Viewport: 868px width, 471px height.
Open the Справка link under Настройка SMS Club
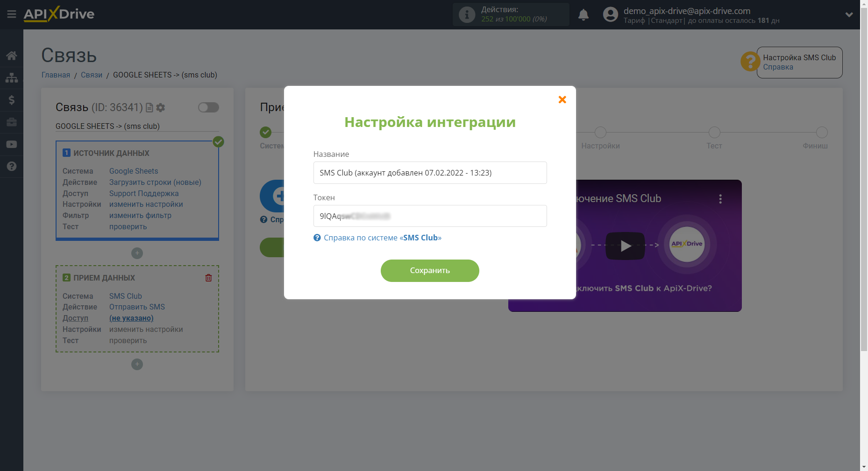pos(778,67)
